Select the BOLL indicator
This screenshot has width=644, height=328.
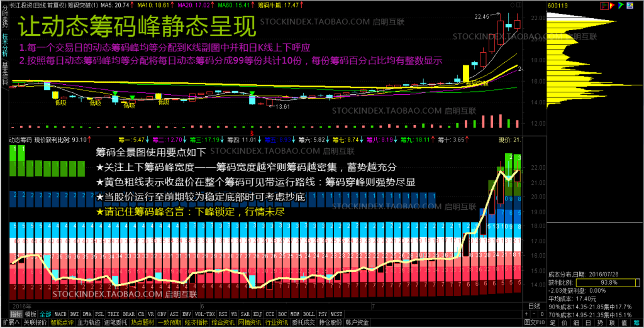coord(309,314)
